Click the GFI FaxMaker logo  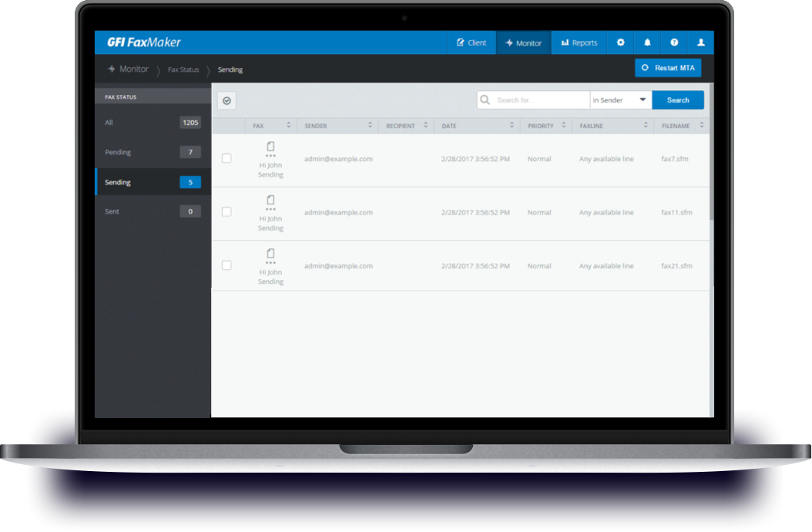[144, 42]
